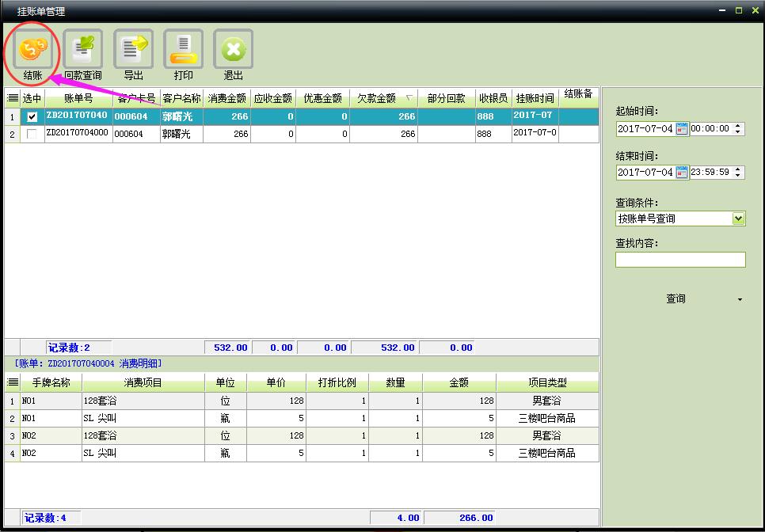
Task: Click the 账单 ZD201707040004 消费明细 caption
Action: [89, 363]
